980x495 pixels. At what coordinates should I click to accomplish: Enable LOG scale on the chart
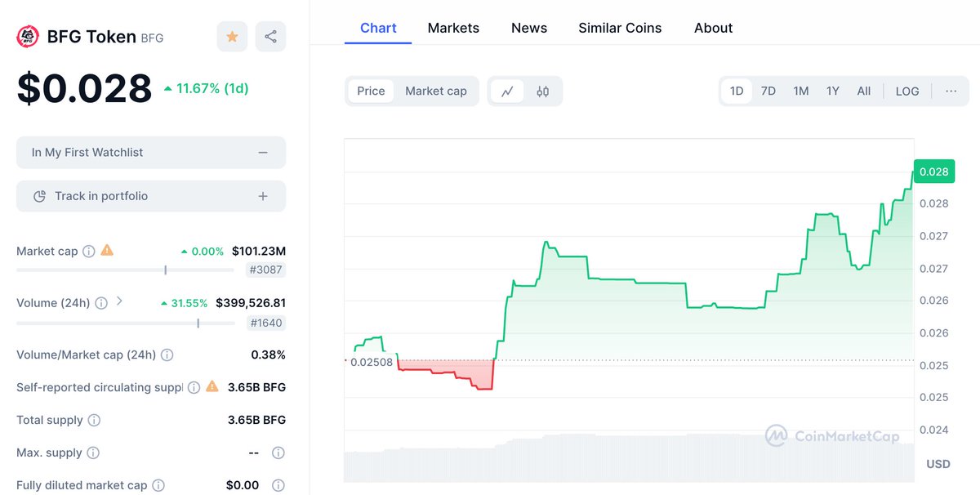click(906, 91)
